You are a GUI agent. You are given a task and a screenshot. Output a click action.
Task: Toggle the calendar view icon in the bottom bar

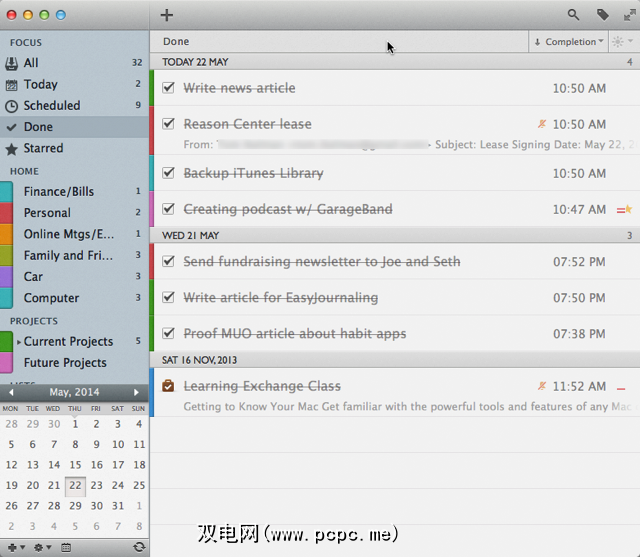coord(66,547)
